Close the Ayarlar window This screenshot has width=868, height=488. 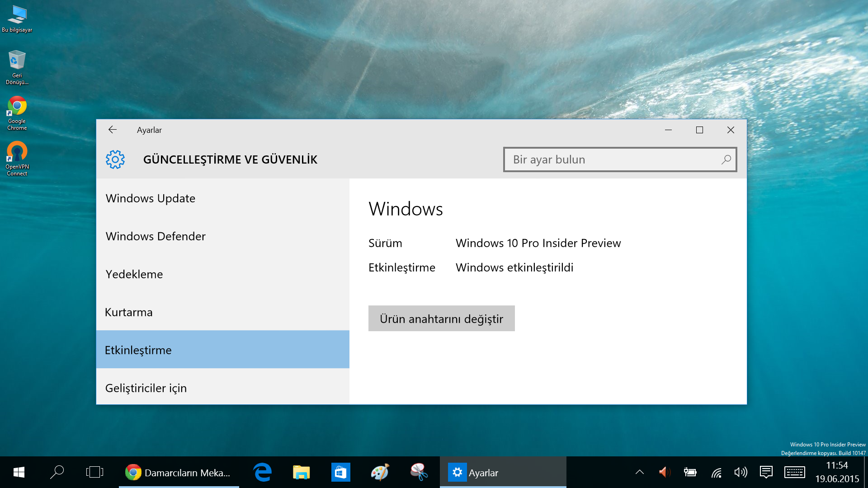[x=731, y=130]
